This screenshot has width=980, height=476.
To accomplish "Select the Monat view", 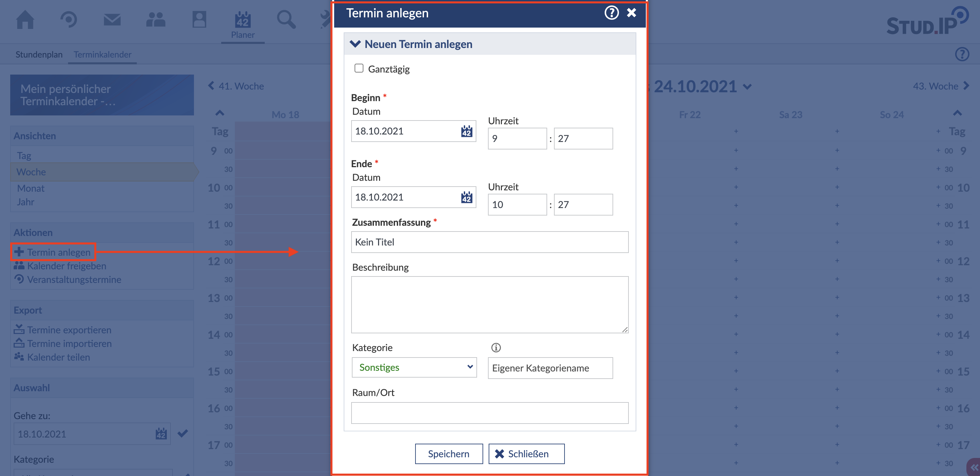I will (x=31, y=188).
